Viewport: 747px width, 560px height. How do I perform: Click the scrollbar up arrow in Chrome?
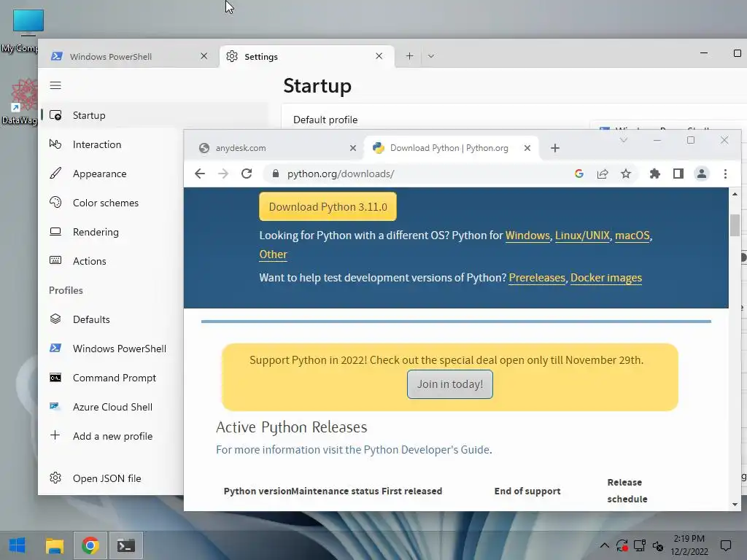click(734, 194)
